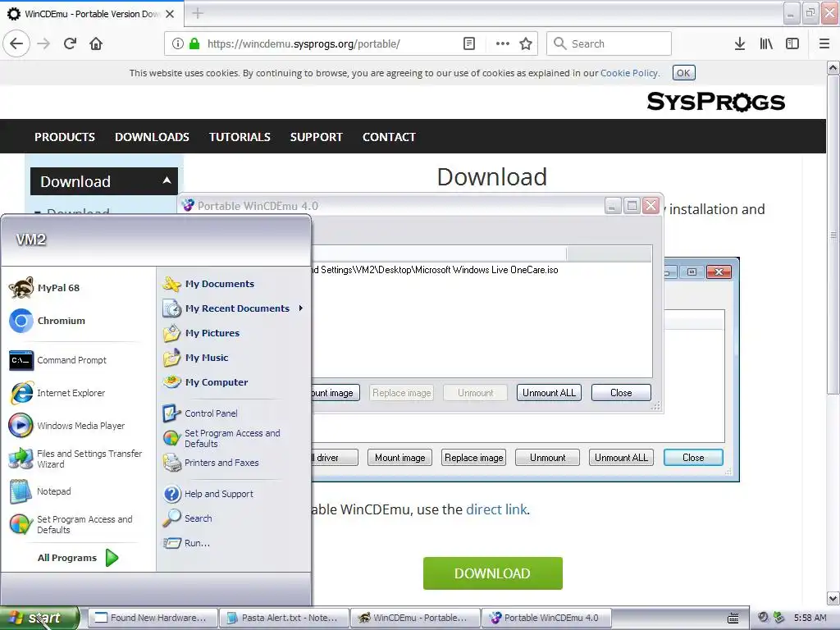Close the WinCDEmu browser tab
840x630 pixels.
pos(170,14)
